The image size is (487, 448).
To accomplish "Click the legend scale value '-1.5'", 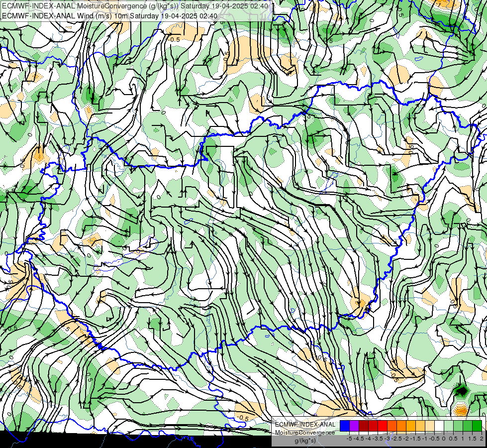I will 415,439.
